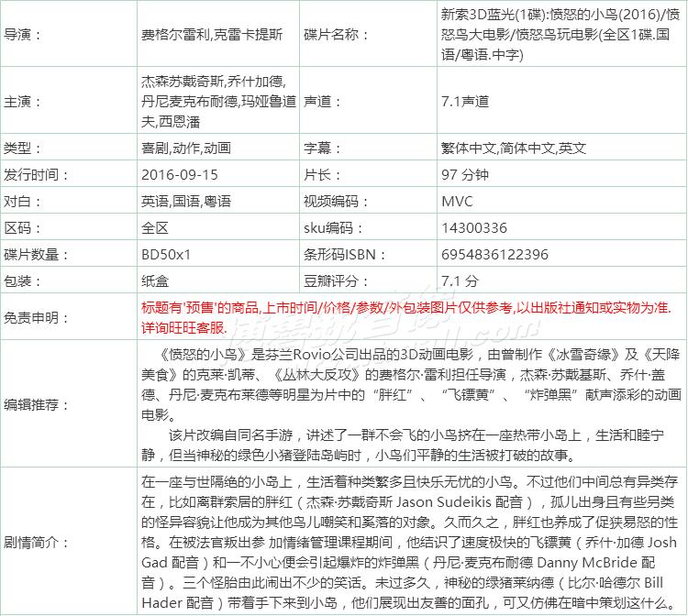Click the editor recommendation paragraph mentioning Rovio
Viewport: 688px width, 616px height.
tap(411, 384)
